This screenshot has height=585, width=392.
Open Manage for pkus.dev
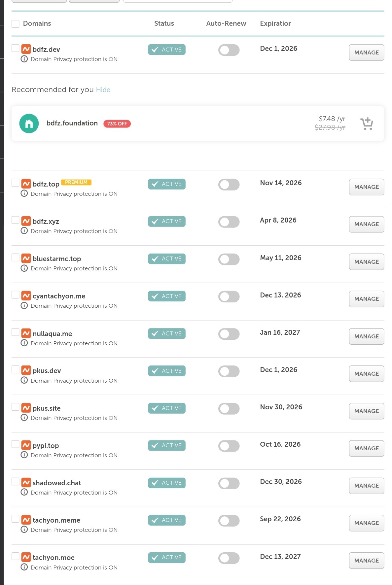coord(366,374)
